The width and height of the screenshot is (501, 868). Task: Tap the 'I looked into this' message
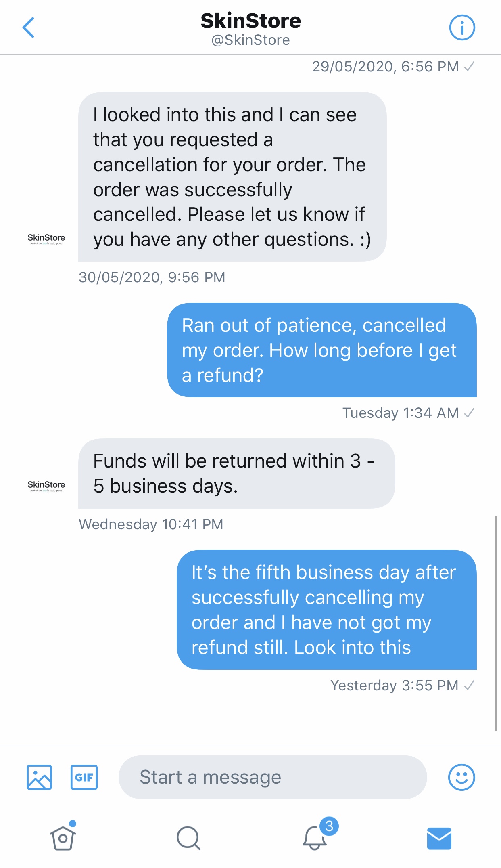coord(232,177)
